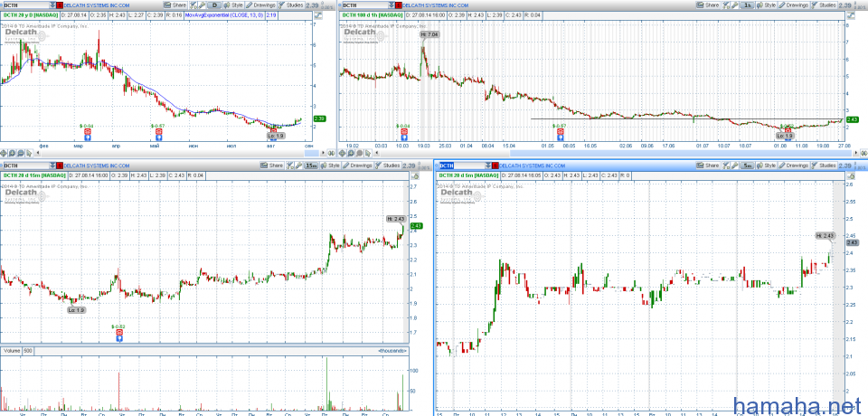Open Style menu on 5m chart

[x=766, y=165]
